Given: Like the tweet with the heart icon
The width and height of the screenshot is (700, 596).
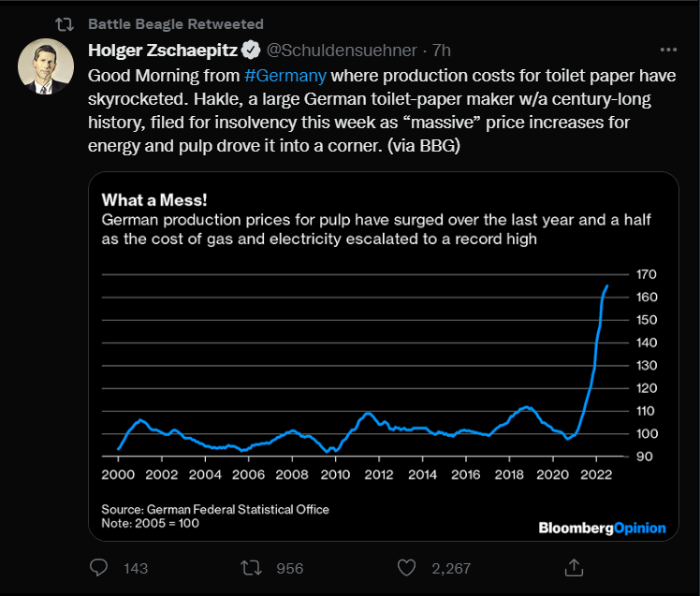Looking at the screenshot, I should click(x=406, y=568).
